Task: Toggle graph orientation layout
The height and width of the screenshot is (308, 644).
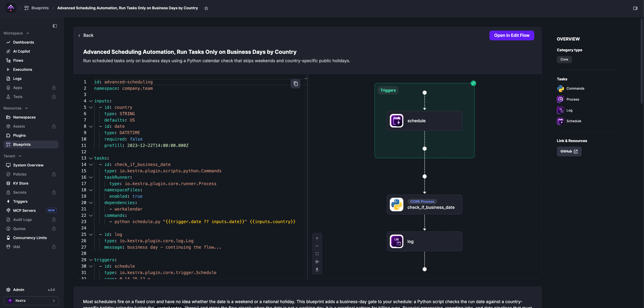Action: point(317,262)
